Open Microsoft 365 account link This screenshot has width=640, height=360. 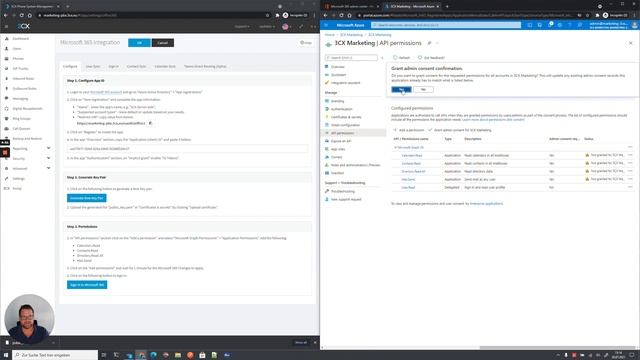coord(106,92)
